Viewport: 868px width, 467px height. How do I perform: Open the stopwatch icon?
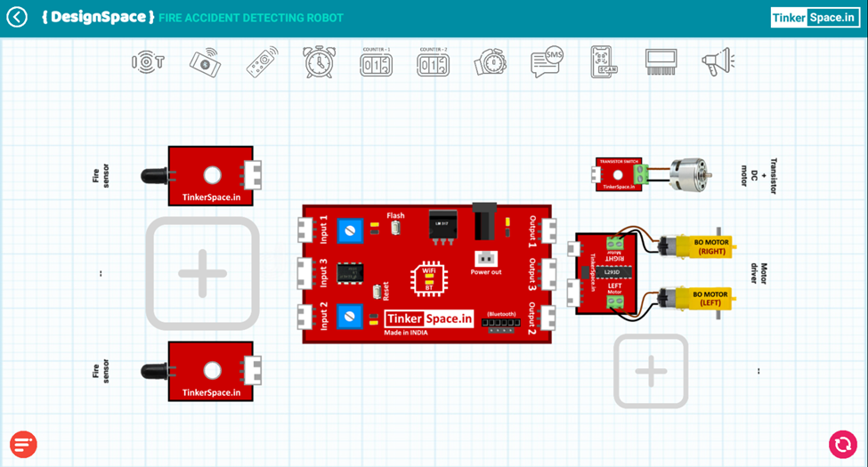pos(491,62)
